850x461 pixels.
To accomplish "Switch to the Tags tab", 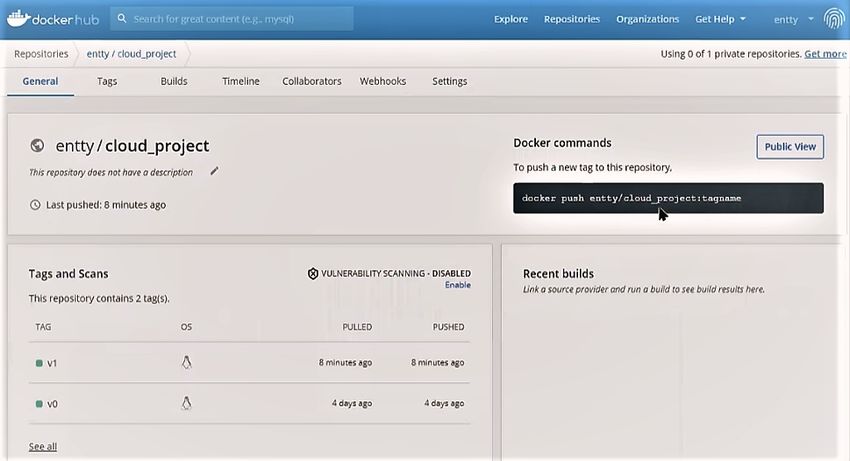I will tap(107, 81).
